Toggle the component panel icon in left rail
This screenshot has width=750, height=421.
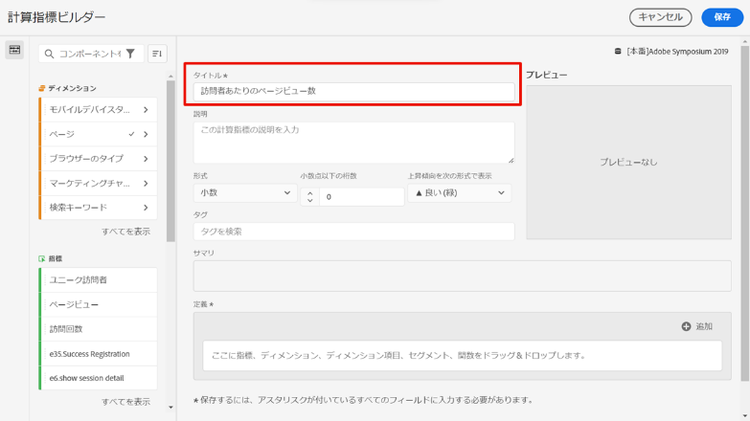(15, 51)
